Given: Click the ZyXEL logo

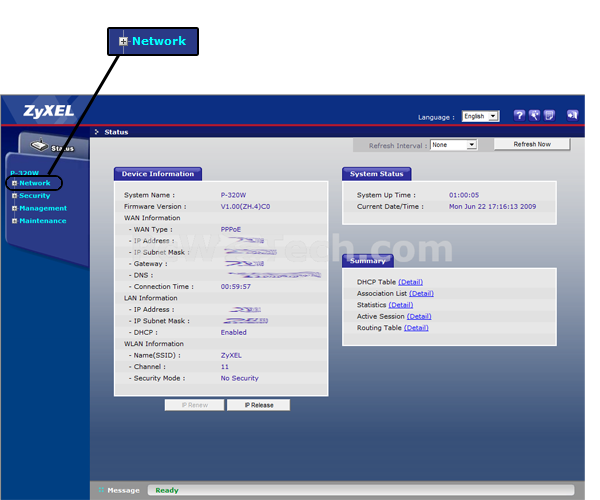Looking at the screenshot, I should [49, 111].
